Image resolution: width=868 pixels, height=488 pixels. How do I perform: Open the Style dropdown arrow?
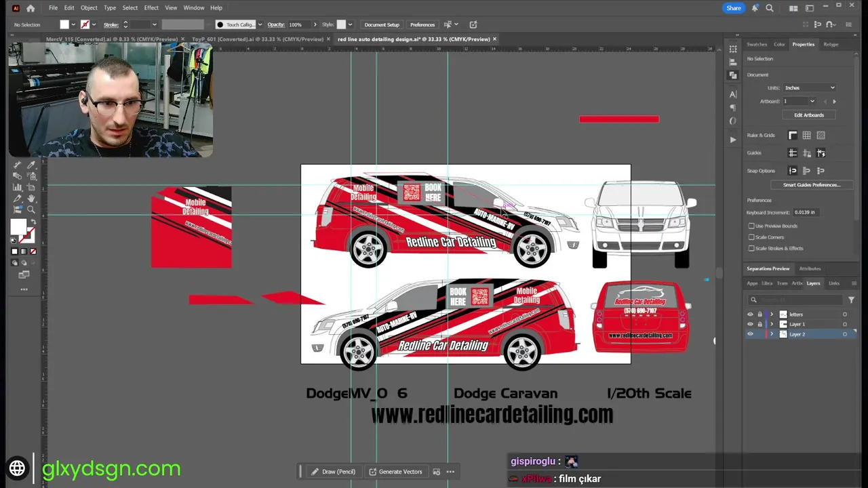coord(350,25)
